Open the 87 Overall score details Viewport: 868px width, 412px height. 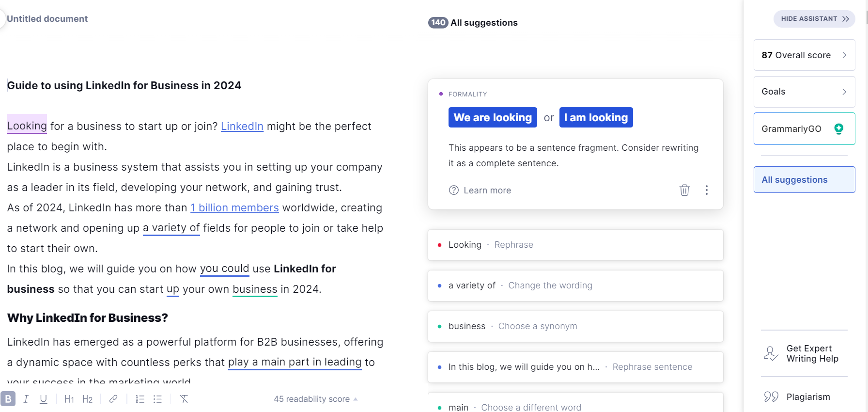(804, 55)
